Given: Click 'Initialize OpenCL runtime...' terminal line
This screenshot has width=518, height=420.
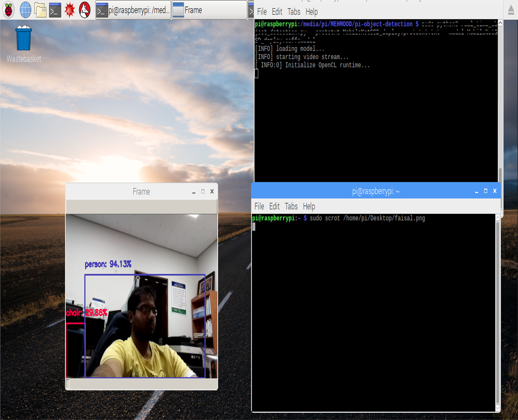Looking at the screenshot, I should click(327, 65).
